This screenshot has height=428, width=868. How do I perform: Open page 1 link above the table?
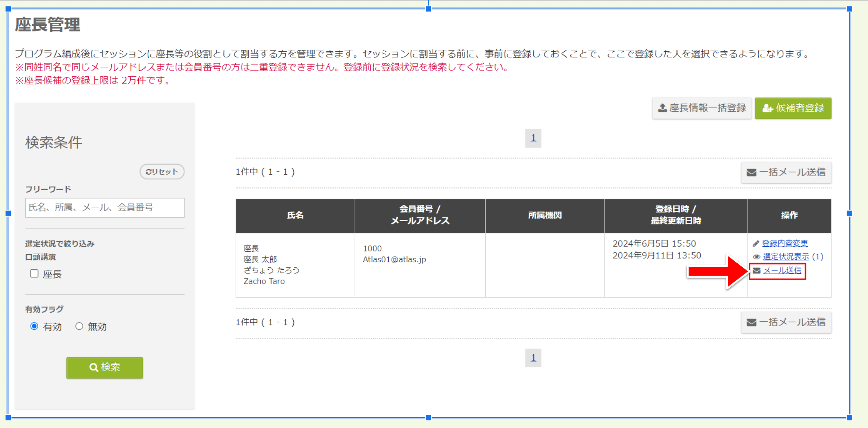pyautogui.click(x=533, y=138)
